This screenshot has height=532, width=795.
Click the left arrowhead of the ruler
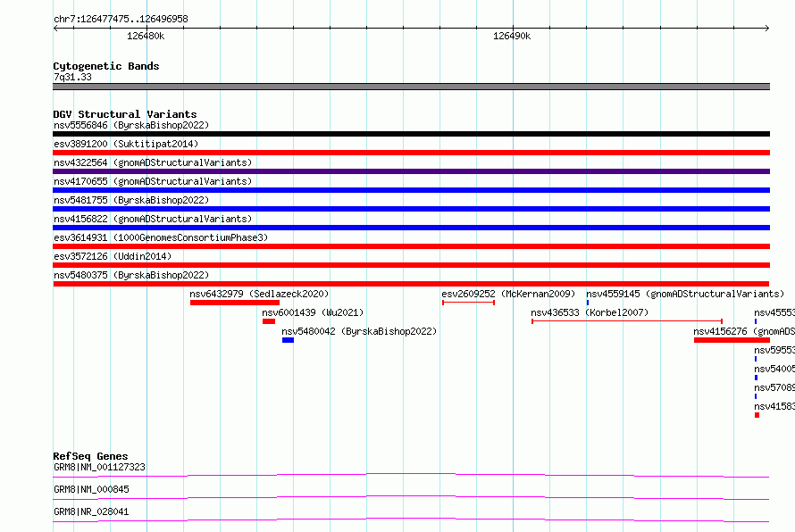click(x=55, y=29)
